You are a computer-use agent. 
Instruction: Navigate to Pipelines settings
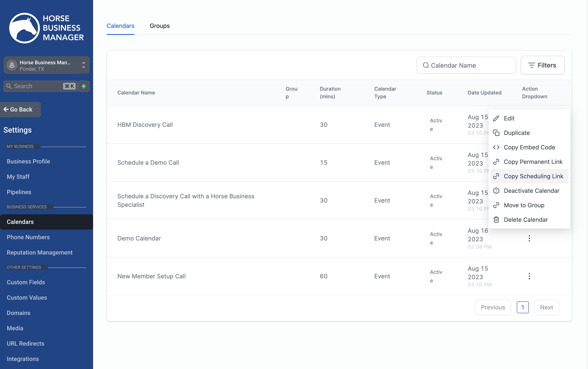click(19, 192)
